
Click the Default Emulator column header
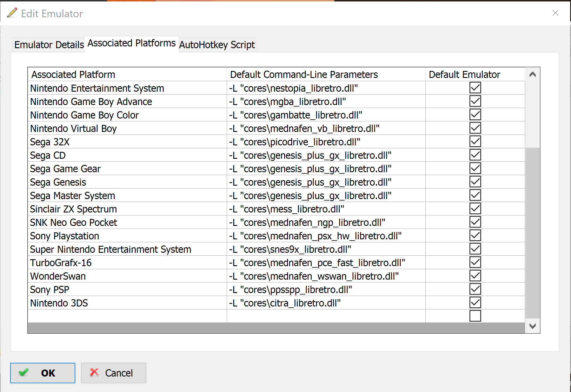[475, 74]
